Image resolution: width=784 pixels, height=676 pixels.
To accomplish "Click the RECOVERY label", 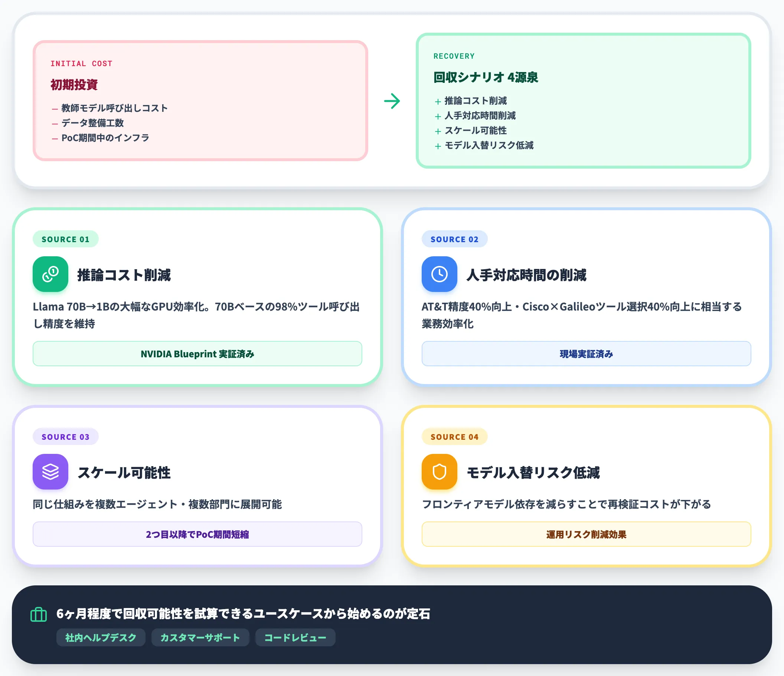I will pos(454,56).
